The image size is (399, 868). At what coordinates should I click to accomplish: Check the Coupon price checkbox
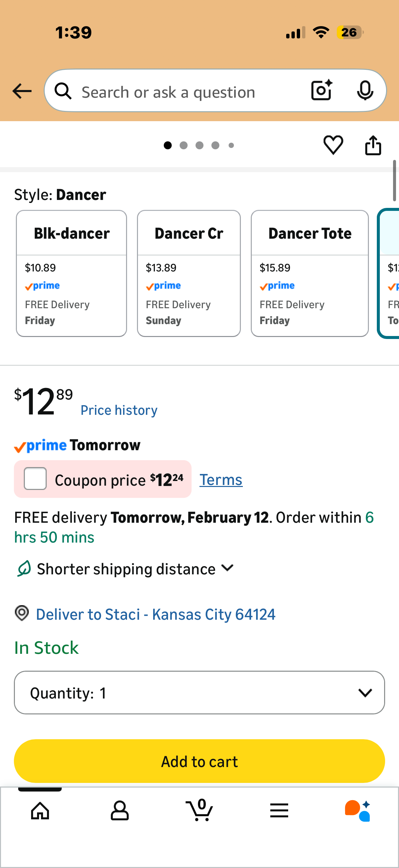pyautogui.click(x=35, y=478)
